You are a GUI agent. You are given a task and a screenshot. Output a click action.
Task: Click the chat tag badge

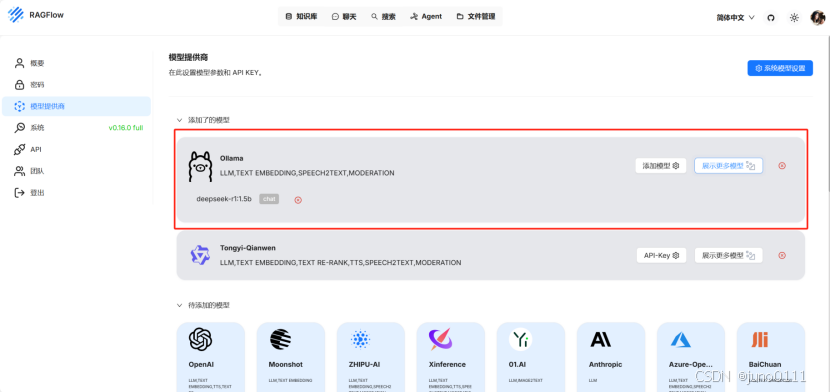pyautogui.click(x=269, y=199)
